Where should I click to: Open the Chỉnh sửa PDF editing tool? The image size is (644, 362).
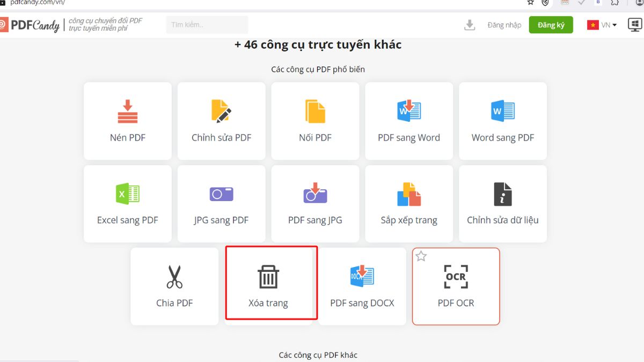221,121
